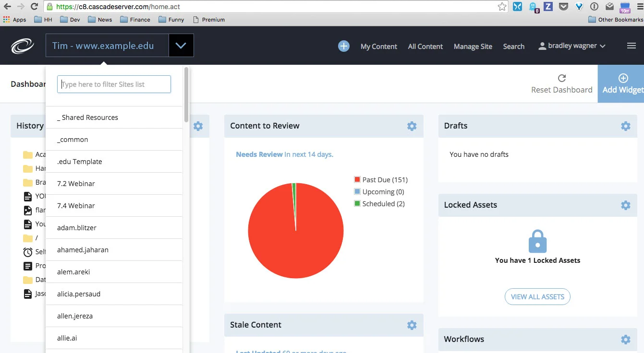Open Drafts widget settings gear

(x=626, y=126)
